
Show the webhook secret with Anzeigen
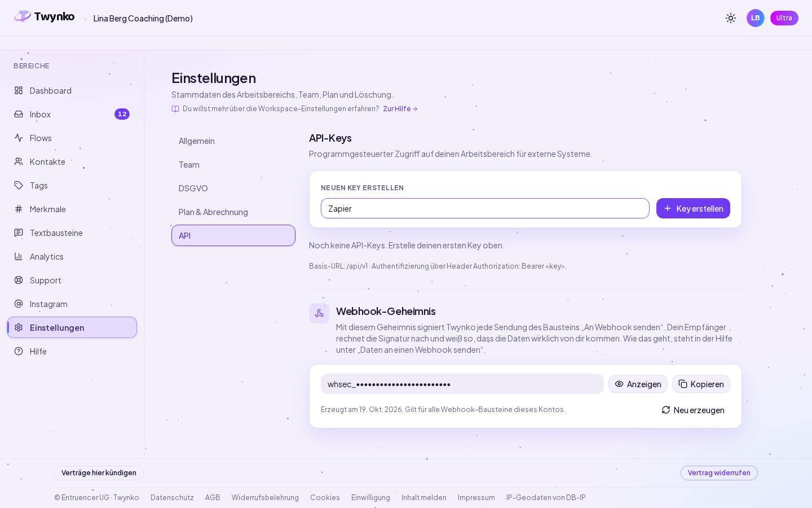coord(638,384)
